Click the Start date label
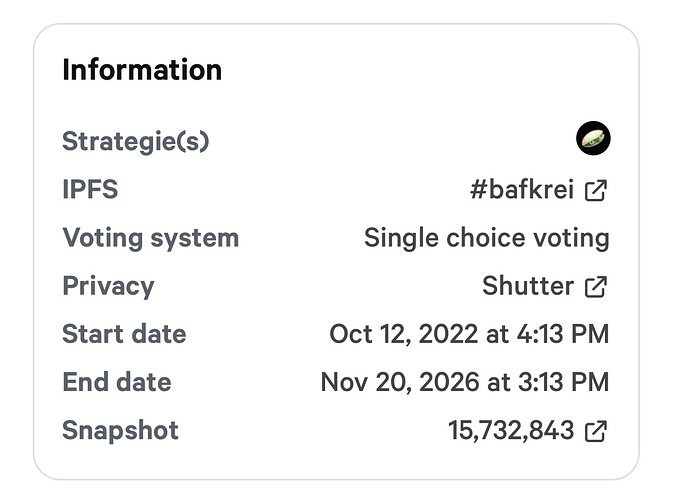Viewport: 676px width, 500px height. [x=124, y=334]
